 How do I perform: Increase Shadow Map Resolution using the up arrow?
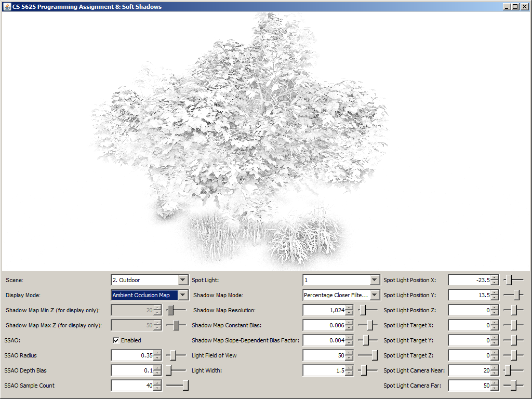click(x=349, y=308)
